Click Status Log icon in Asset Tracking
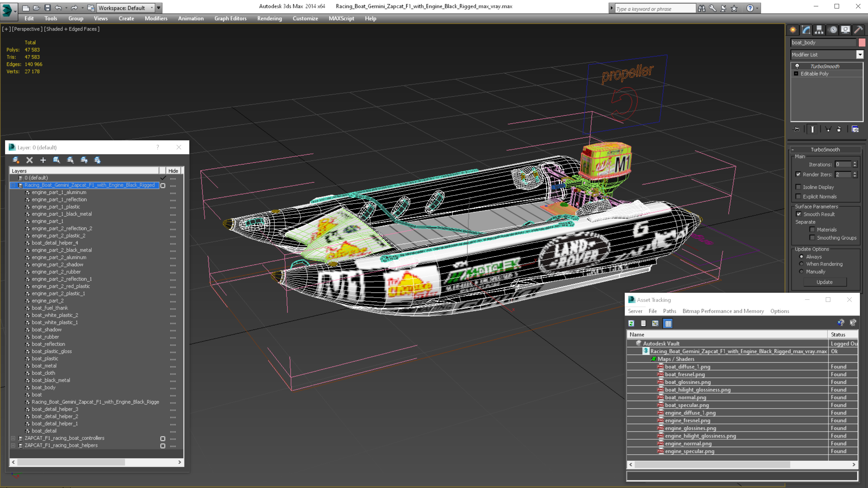The height and width of the screenshot is (488, 868). point(643,323)
